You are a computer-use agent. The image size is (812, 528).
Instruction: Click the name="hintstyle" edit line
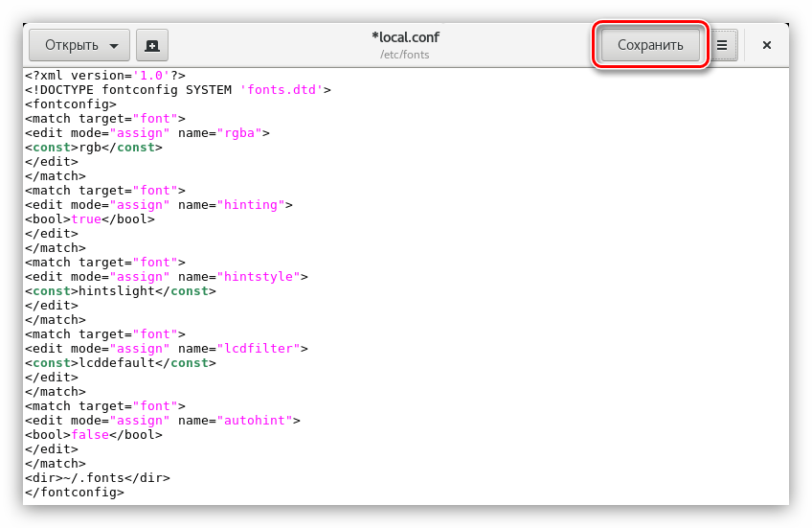pyautogui.click(x=167, y=277)
